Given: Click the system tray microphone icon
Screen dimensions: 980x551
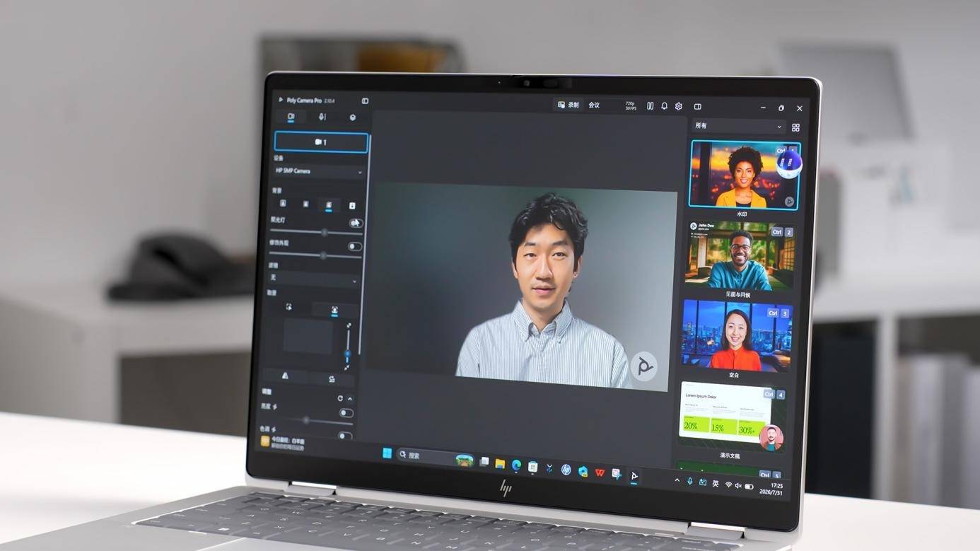Looking at the screenshot, I should pos(689,481).
